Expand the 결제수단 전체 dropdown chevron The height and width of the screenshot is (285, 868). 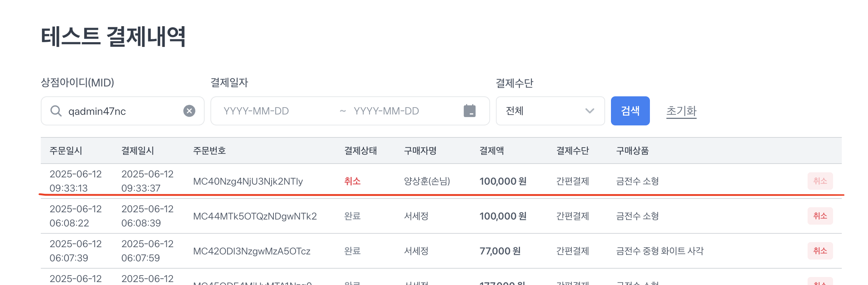click(x=590, y=111)
